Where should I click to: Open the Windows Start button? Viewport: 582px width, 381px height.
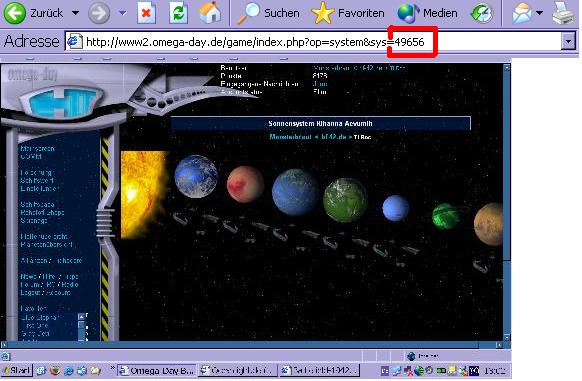coord(16,370)
